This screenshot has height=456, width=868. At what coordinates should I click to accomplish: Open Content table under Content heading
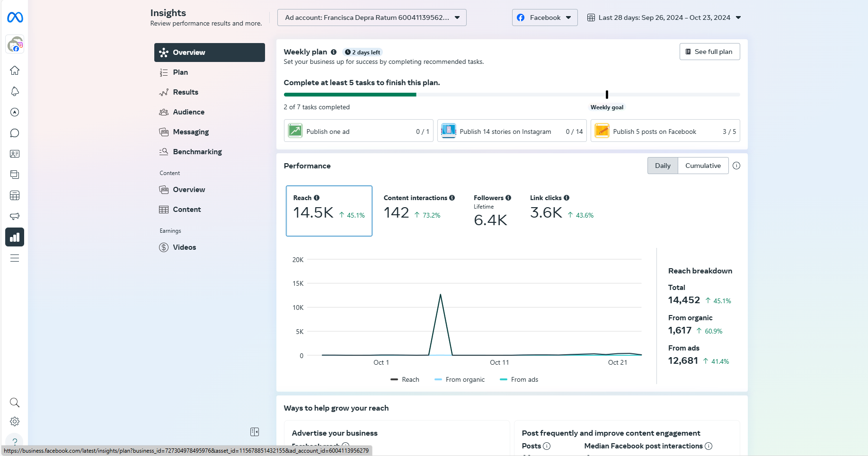coord(210,210)
